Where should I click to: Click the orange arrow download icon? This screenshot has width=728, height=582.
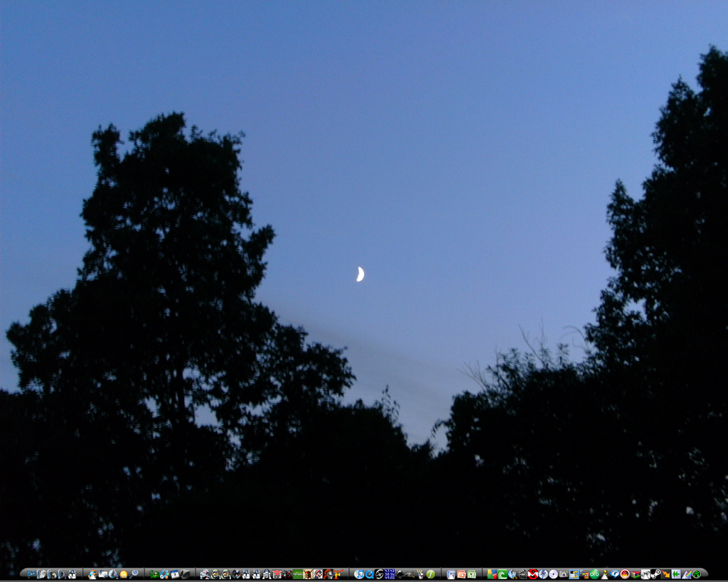click(666, 575)
